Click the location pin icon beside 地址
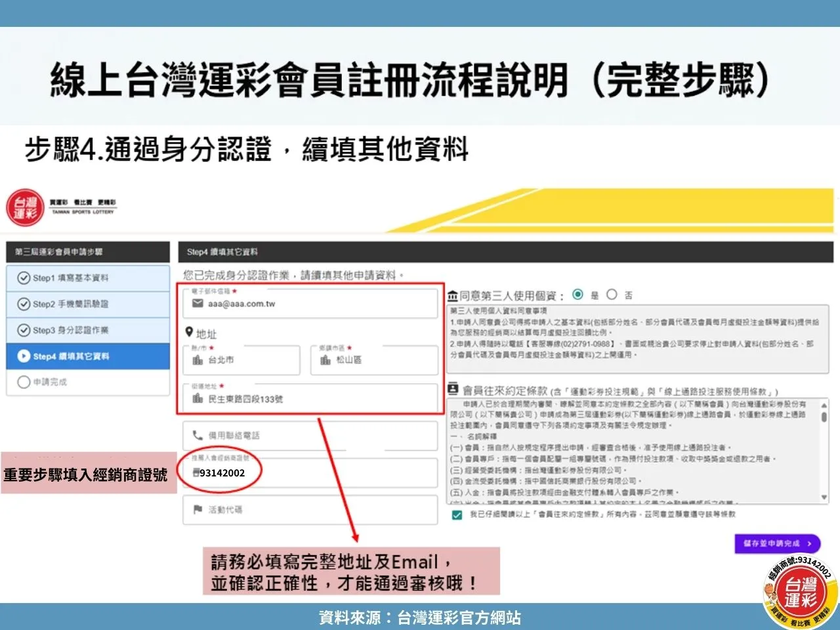The height and width of the screenshot is (630, 840). (189, 332)
